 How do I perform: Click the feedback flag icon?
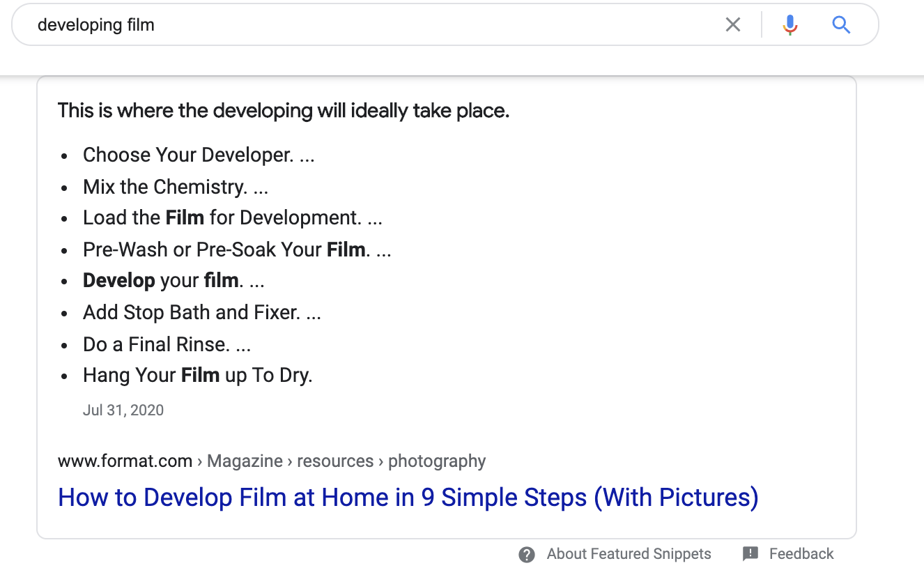(x=750, y=553)
